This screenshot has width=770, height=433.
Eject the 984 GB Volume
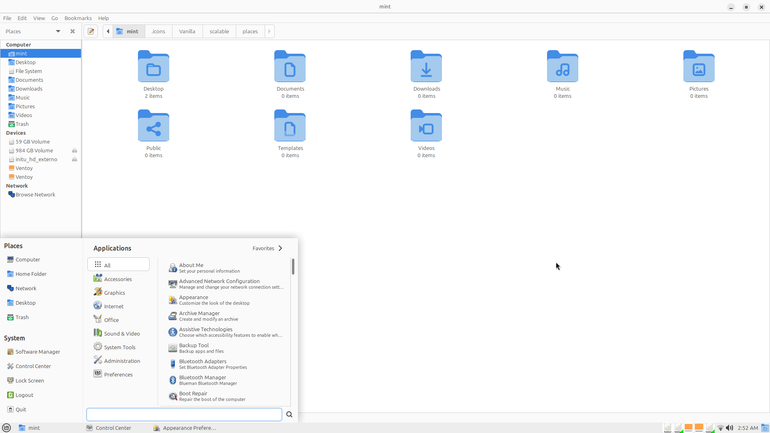[75, 151]
